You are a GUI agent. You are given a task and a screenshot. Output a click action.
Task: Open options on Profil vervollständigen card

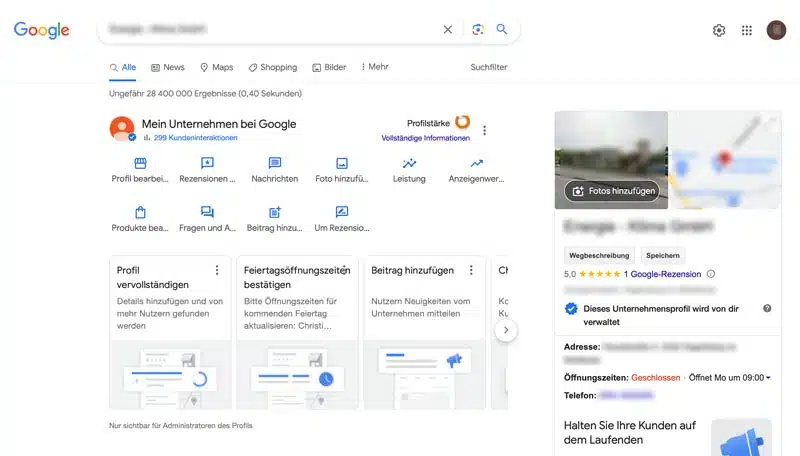217,270
